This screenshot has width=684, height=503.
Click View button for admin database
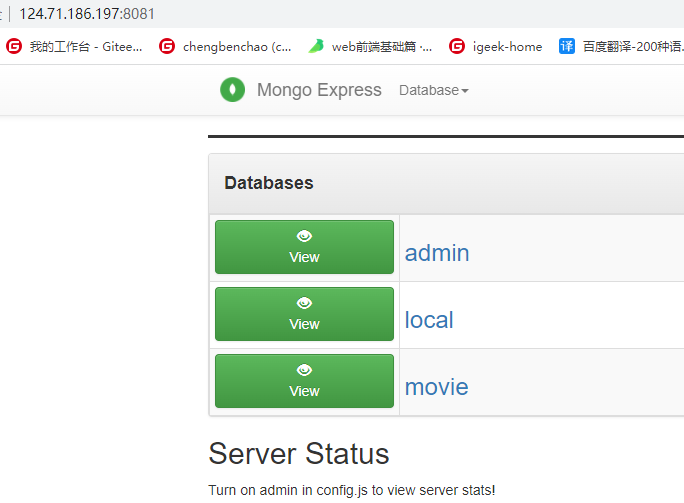click(x=304, y=247)
